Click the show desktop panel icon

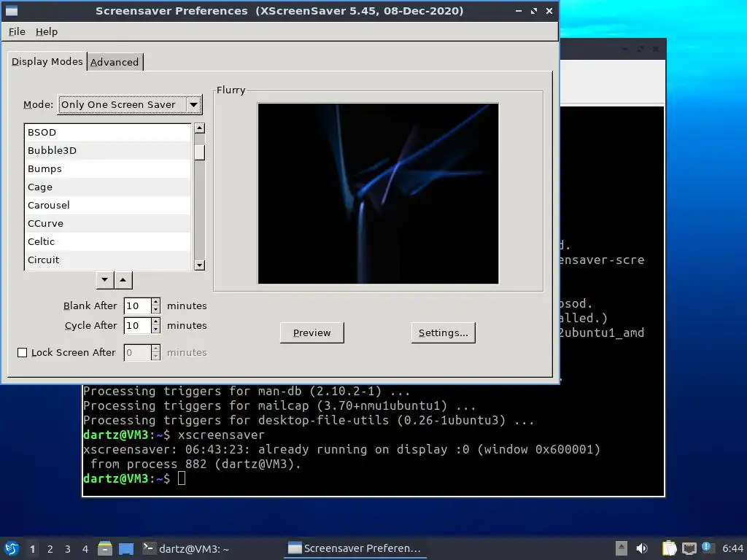pyautogui.click(x=126, y=549)
